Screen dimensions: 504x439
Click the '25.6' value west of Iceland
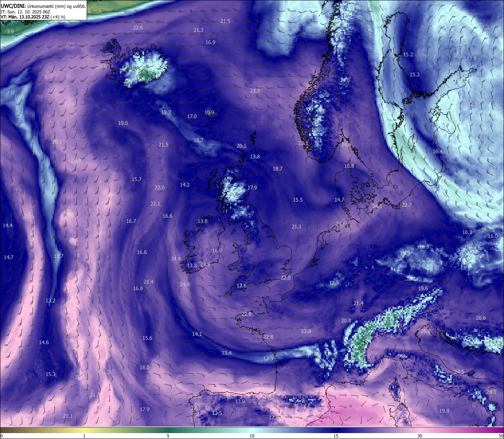tap(102, 67)
